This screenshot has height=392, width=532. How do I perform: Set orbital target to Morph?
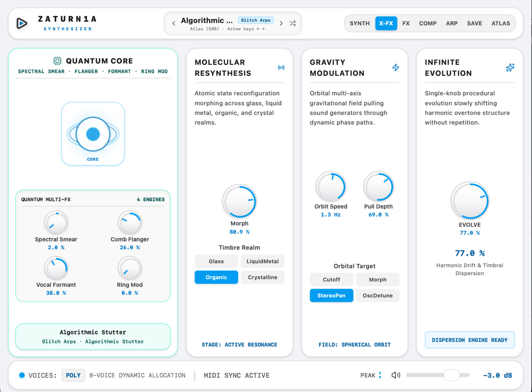click(x=378, y=279)
